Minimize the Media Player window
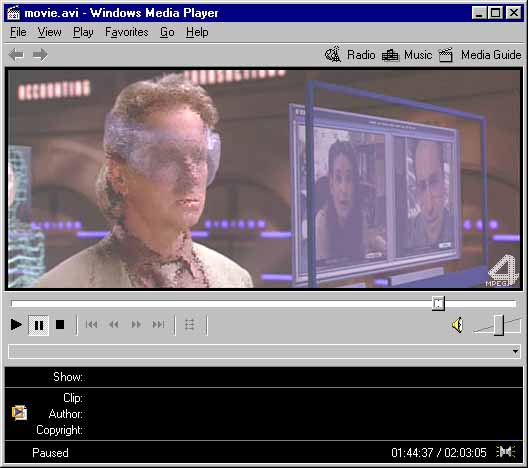 [x=478, y=13]
